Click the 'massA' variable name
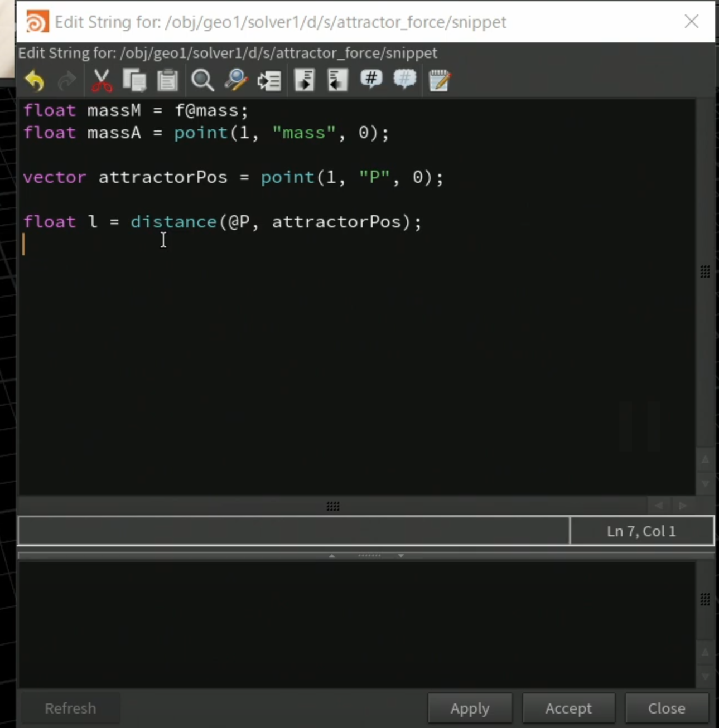 (114, 133)
